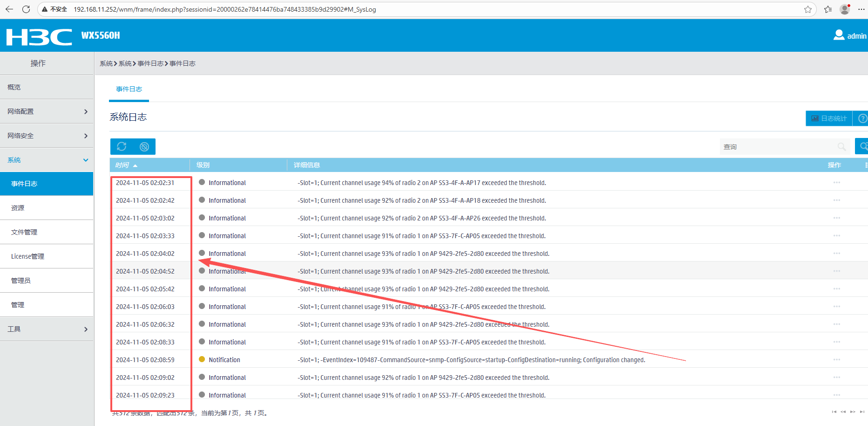868x426 pixels.
Task: Open the sidebar item labeled exactly 管理
Action: [47, 305]
